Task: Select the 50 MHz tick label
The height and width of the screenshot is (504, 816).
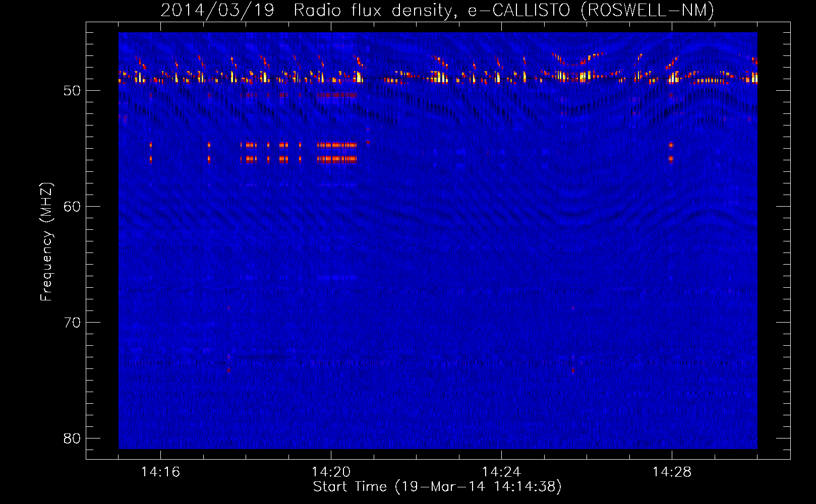Action: pos(72,91)
